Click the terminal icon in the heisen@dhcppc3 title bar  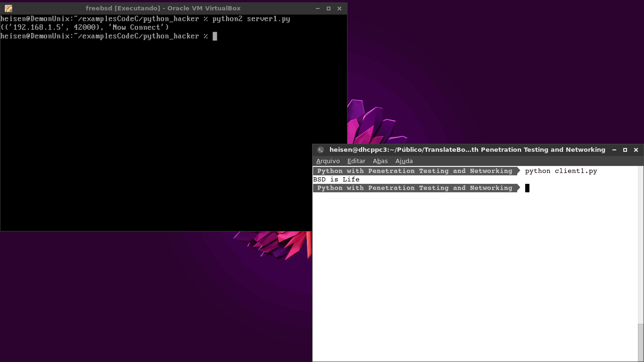point(321,150)
